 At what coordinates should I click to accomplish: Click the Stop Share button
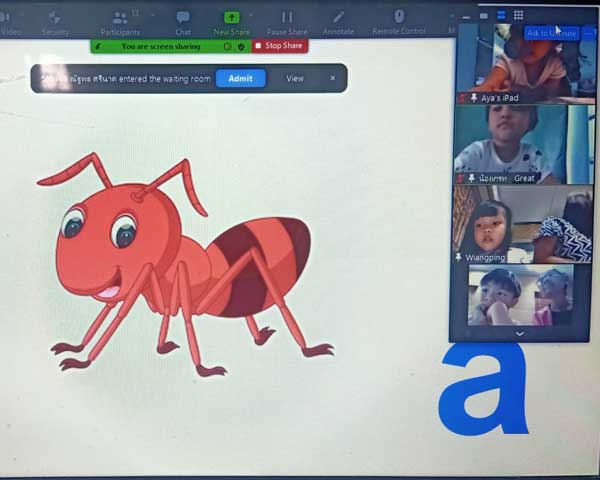click(280, 46)
